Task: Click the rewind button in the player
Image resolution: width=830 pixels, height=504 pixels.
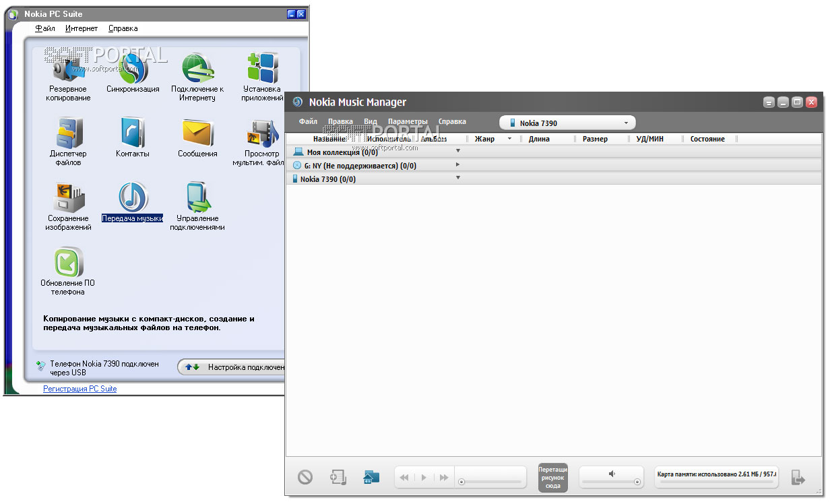Action: pos(404,477)
